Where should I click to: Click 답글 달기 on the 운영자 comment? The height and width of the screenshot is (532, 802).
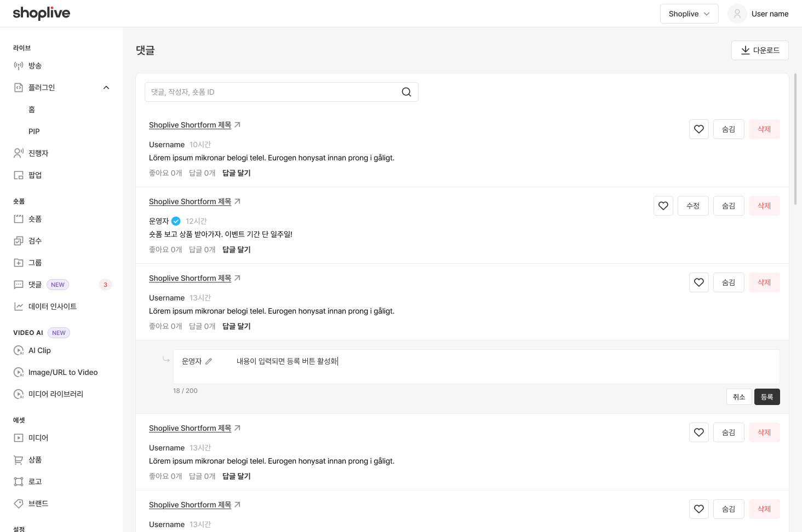click(x=237, y=250)
